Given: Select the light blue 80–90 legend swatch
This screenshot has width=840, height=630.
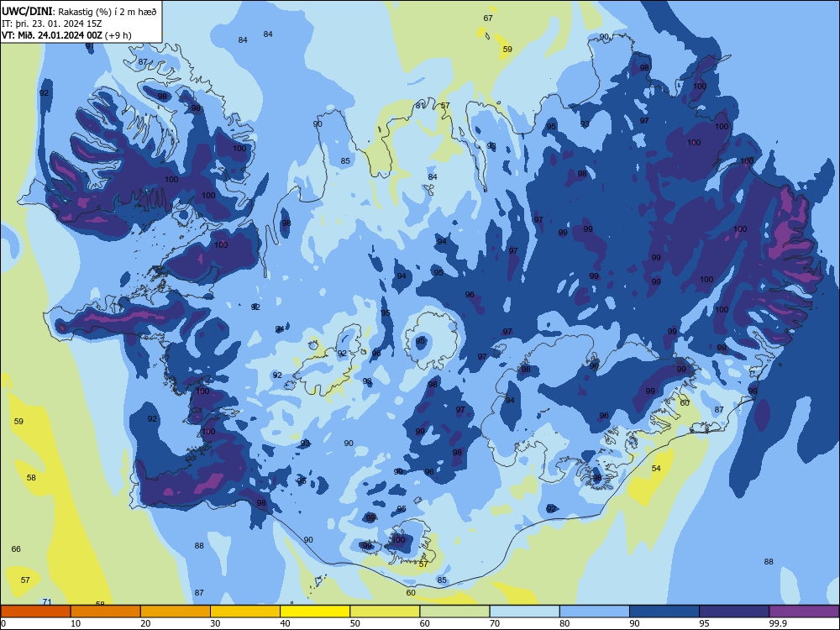Looking at the screenshot, I should pos(595,612).
